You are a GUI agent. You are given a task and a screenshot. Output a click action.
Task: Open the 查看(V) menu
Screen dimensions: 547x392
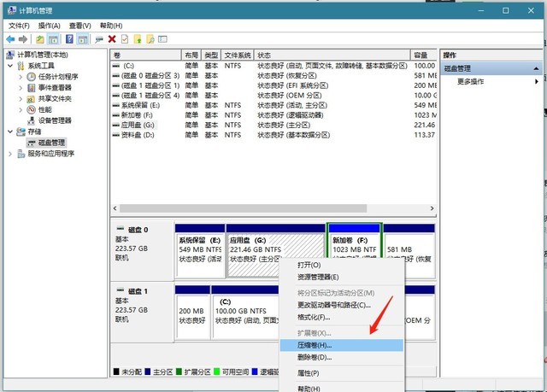coord(79,26)
